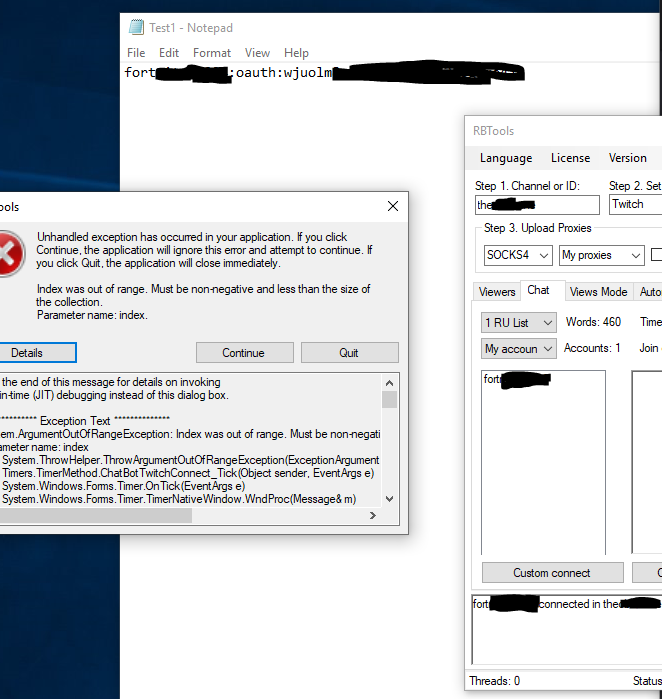Expand the SOCKS4 proxy type dropdown
This screenshot has width=662, height=699.
point(516,255)
